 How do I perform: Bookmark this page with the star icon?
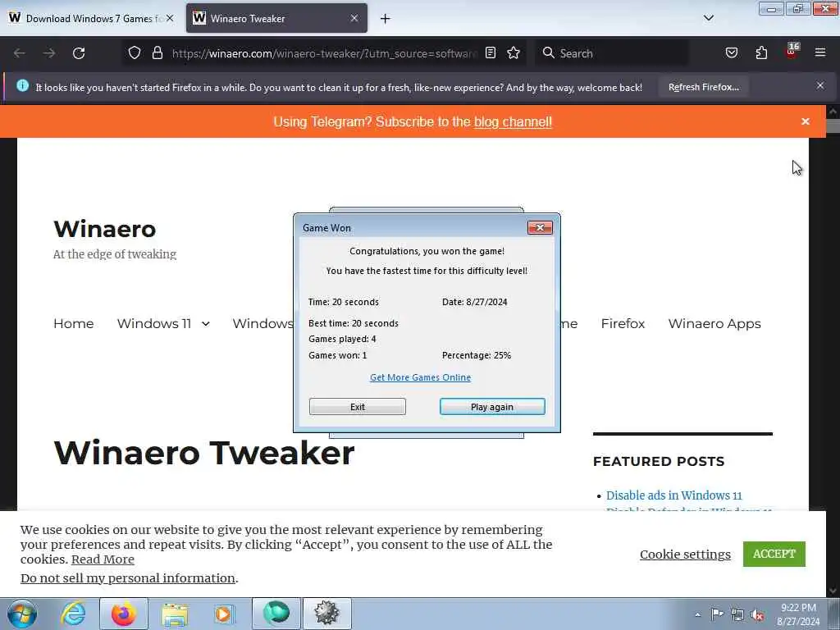click(x=514, y=52)
